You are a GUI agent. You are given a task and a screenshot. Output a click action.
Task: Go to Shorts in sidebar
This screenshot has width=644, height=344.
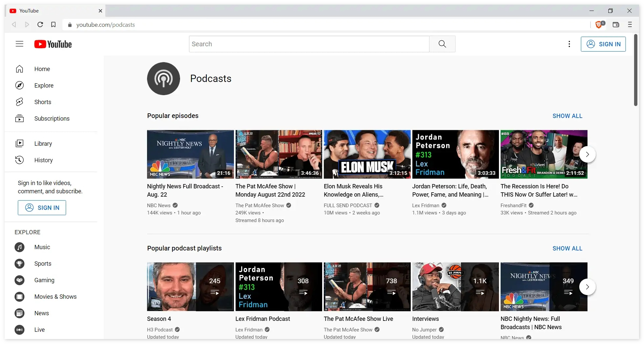click(x=43, y=102)
